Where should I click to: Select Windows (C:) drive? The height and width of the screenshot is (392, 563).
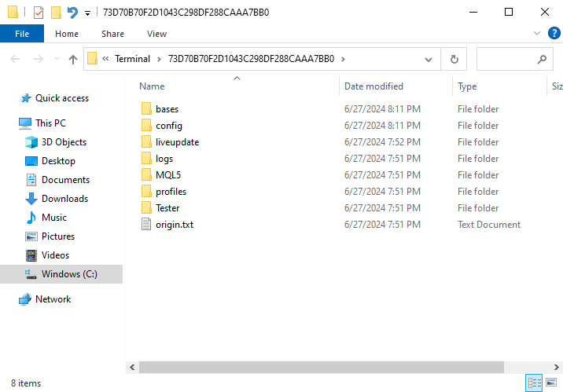tap(69, 274)
